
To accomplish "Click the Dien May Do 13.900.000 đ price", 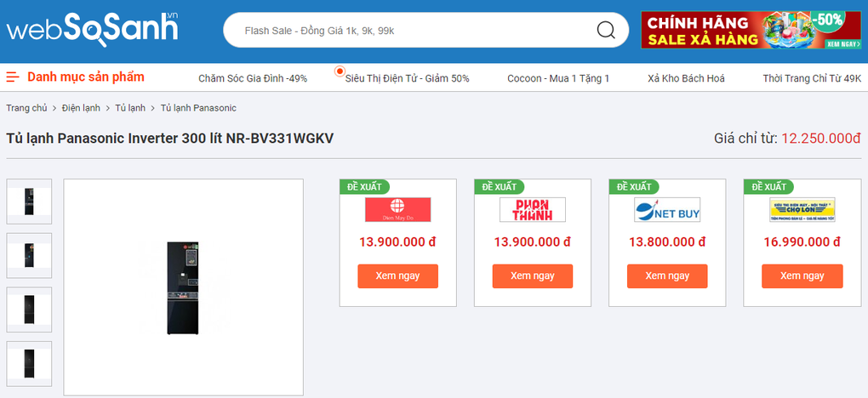I will pyautogui.click(x=397, y=242).
